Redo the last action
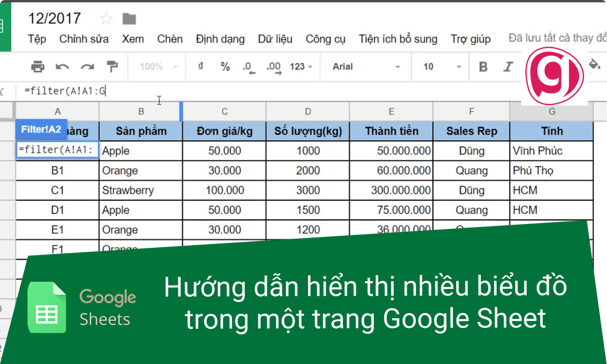Image resolution: width=607 pixels, height=364 pixels. (x=86, y=67)
